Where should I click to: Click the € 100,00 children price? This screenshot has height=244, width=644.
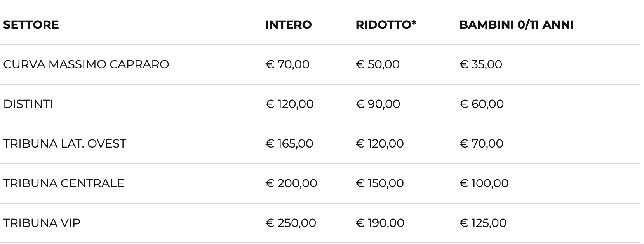(484, 183)
